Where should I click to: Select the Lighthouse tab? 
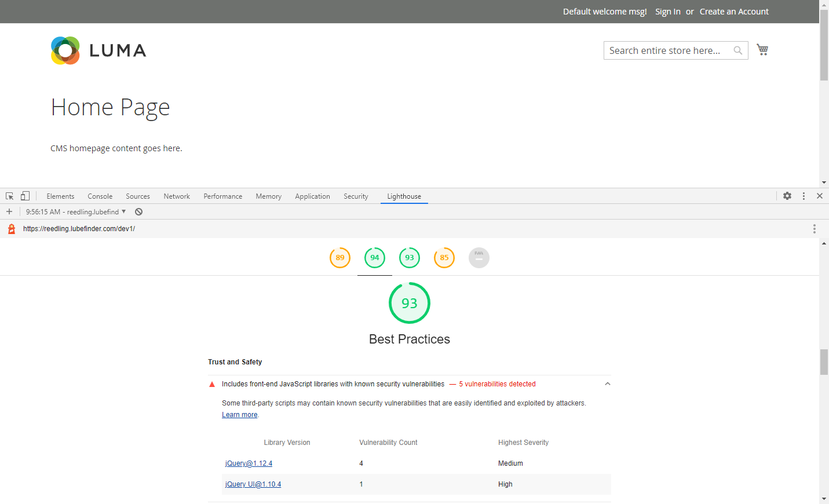(x=404, y=196)
